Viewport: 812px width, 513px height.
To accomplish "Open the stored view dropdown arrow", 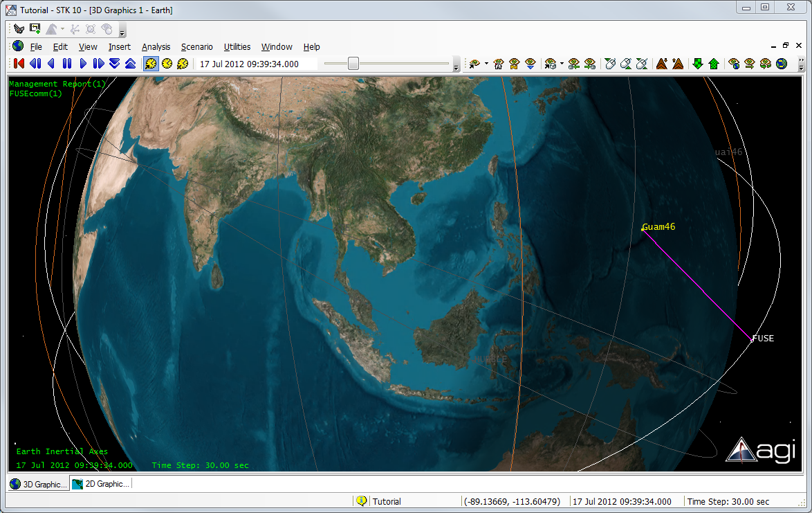I will click(x=562, y=64).
